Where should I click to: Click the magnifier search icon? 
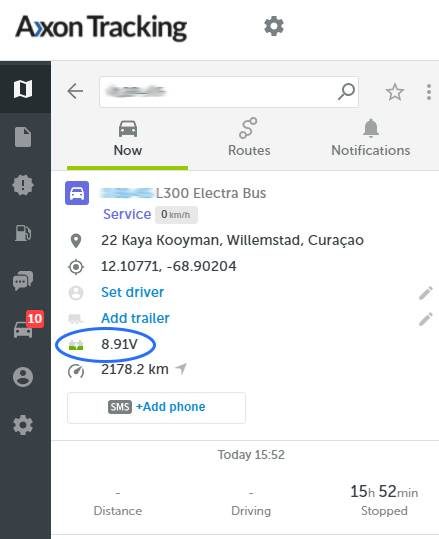pos(346,91)
